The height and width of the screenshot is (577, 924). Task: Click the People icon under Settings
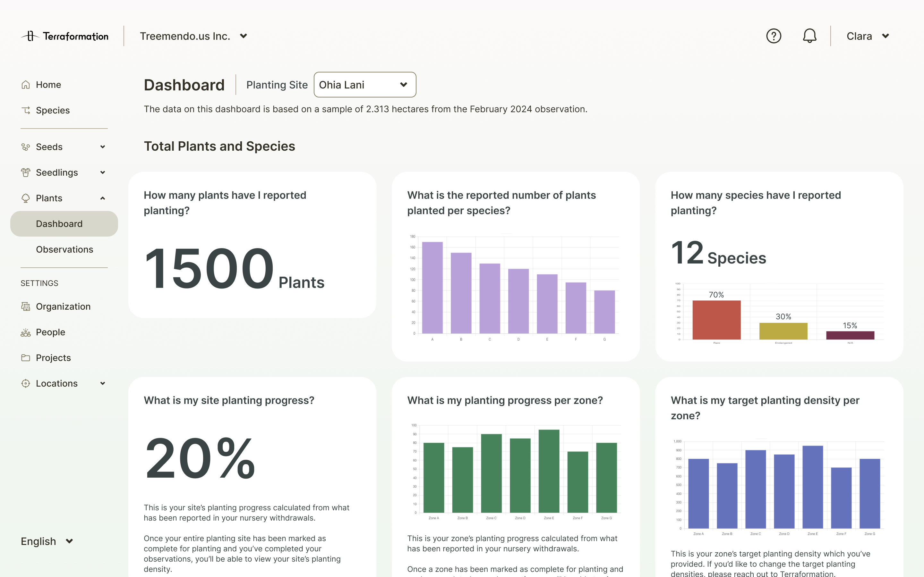pos(25,332)
